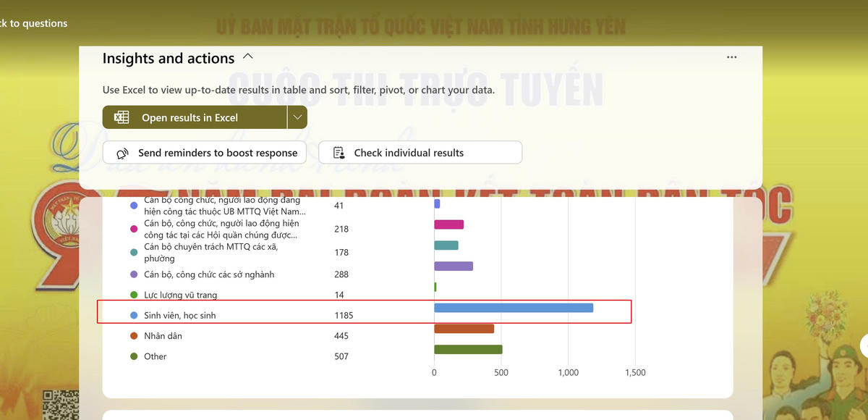Click the Insights and actions heading
868x420 pixels.
pos(169,59)
